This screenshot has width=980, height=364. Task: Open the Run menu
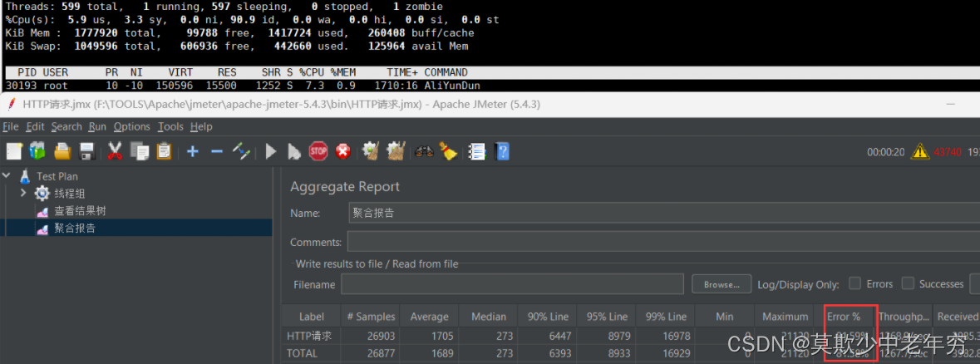click(97, 127)
